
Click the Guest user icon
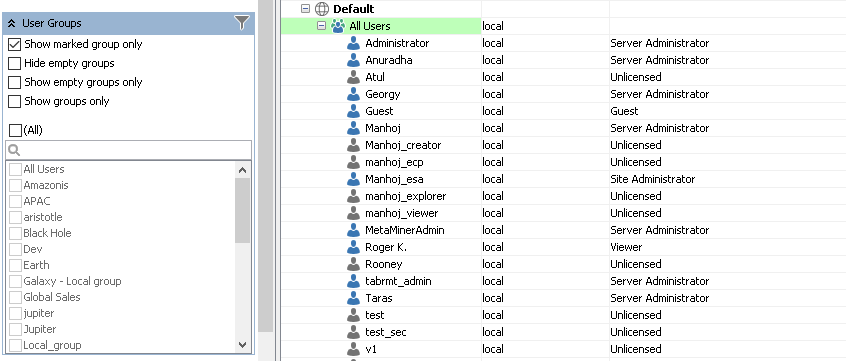coord(353,111)
